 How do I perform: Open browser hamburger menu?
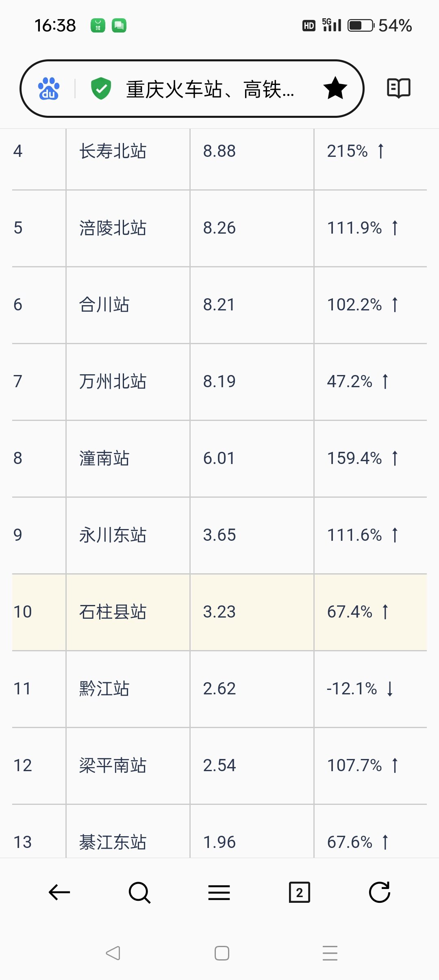(219, 893)
